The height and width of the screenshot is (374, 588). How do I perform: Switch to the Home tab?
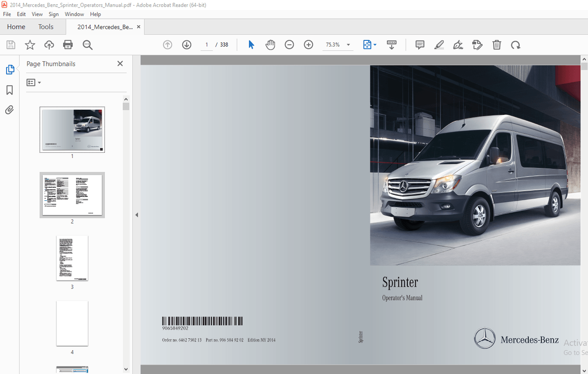tap(16, 27)
